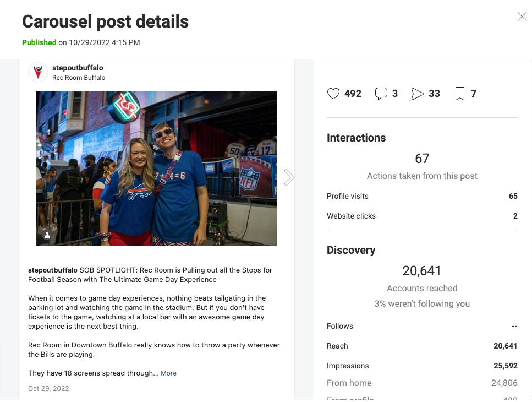
Task: Click the caption paragraph about tailgating
Action: pos(147,312)
